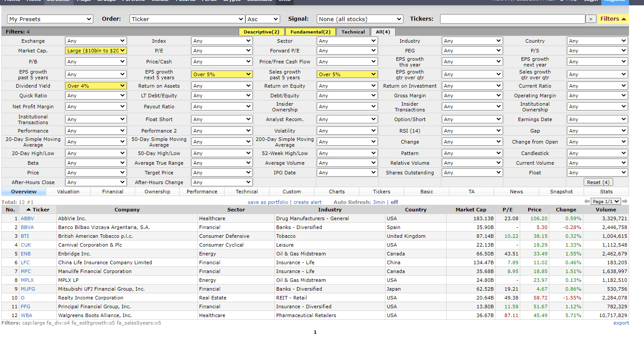This screenshot has width=644, height=340.
Task: Click the save as portfolio link
Action: tap(268, 202)
